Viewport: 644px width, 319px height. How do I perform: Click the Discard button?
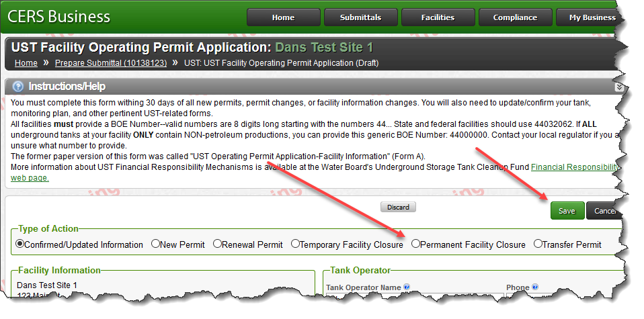click(398, 207)
